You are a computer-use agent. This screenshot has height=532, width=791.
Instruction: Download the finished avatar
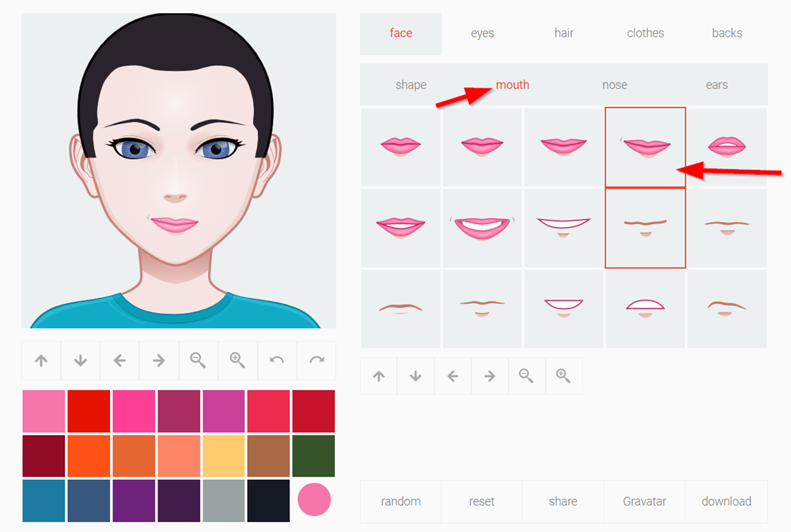pos(726,502)
